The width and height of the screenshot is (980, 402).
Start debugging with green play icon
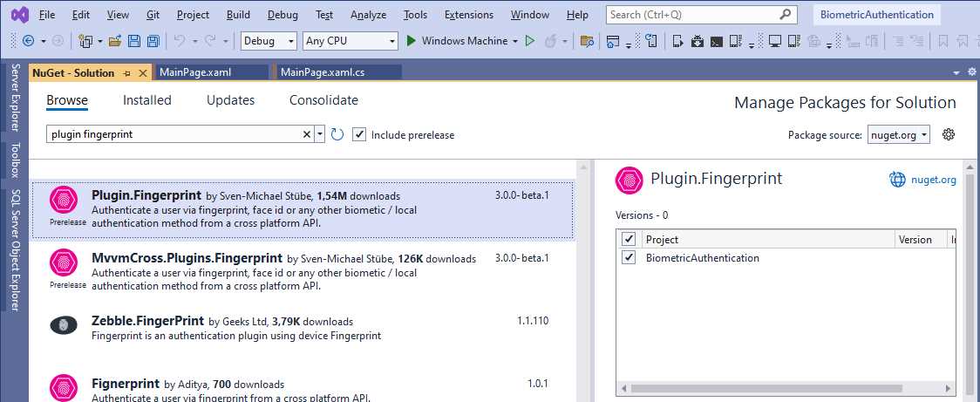tap(412, 41)
